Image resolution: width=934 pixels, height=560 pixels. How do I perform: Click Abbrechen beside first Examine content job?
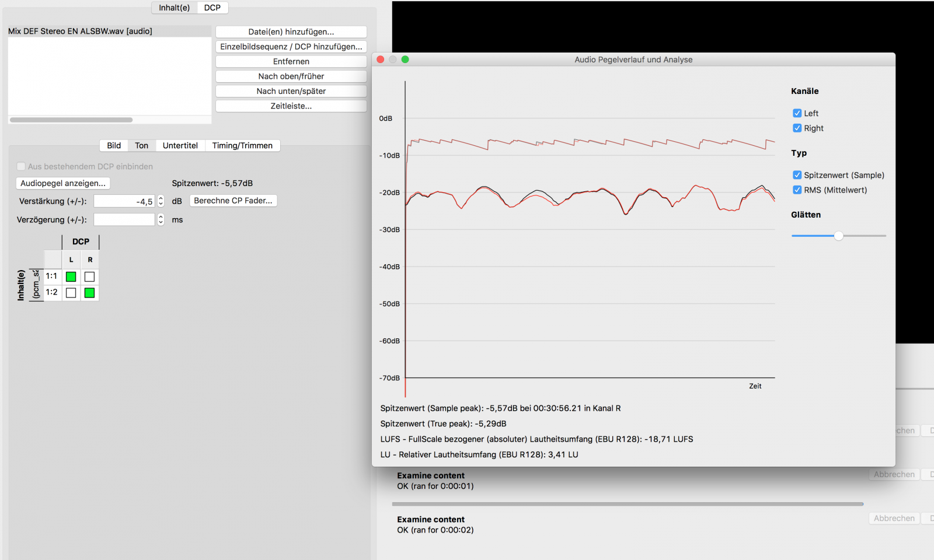(x=894, y=475)
